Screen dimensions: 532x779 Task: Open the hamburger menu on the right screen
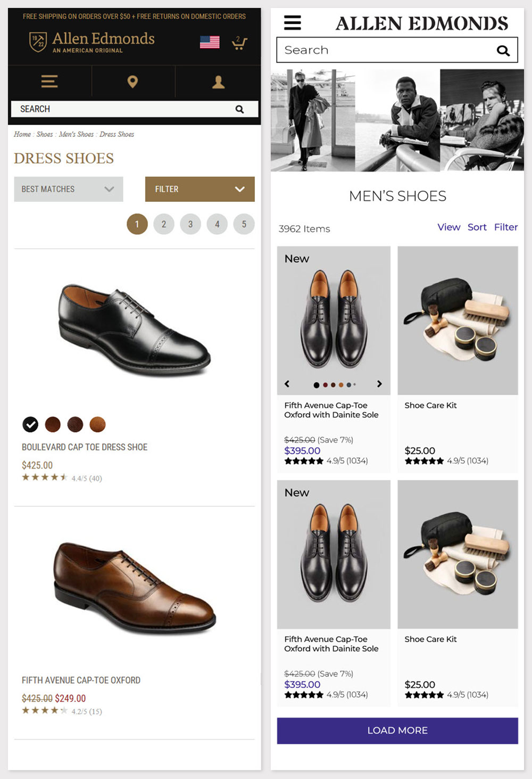[292, 23]
